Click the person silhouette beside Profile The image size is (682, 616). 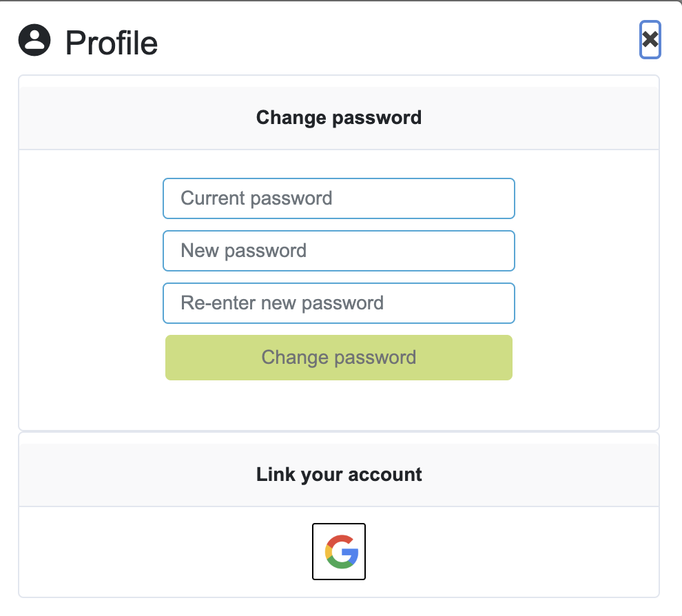[34, 40]
